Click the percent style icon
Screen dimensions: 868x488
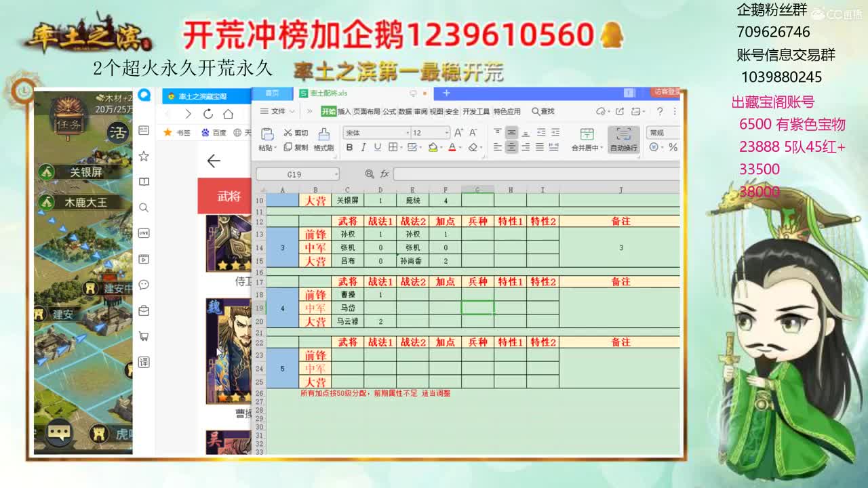pyautogui.click(x=673, y=147)
